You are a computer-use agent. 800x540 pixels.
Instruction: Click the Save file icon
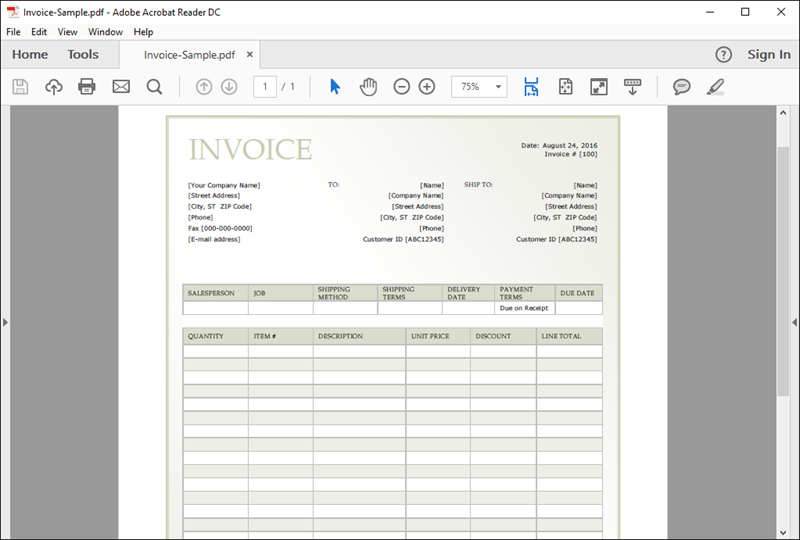pyautogui.click(x=20, y=87)
